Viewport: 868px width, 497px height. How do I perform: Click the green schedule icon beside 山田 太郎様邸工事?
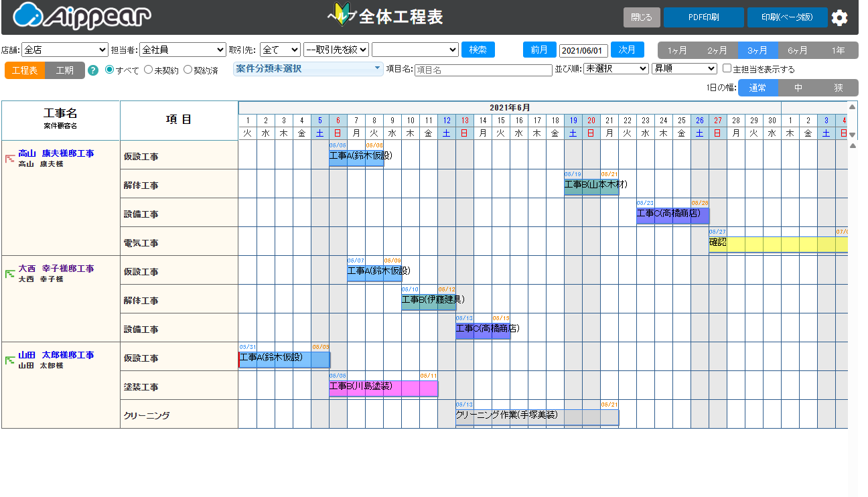[10, 360]
